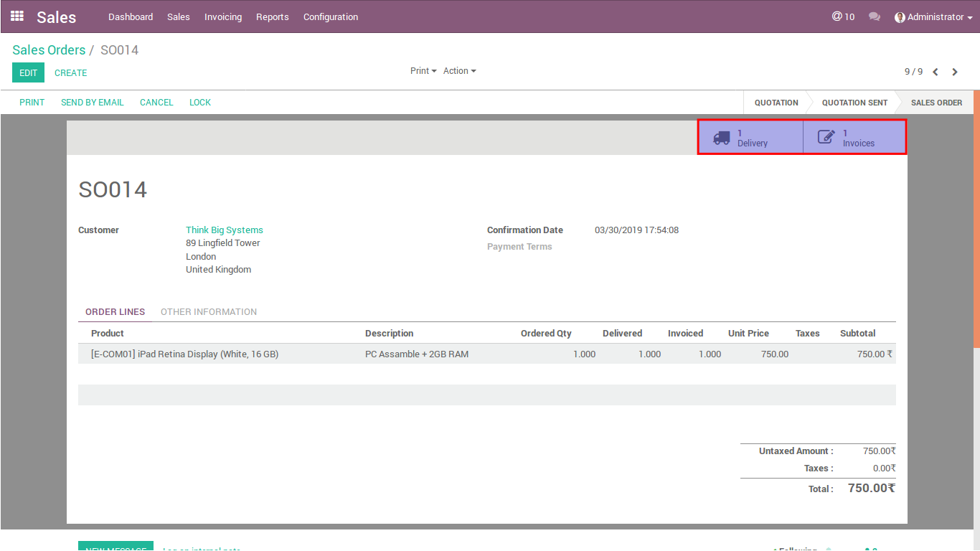Open the apps grid menu icon

(x=17, y=16)
